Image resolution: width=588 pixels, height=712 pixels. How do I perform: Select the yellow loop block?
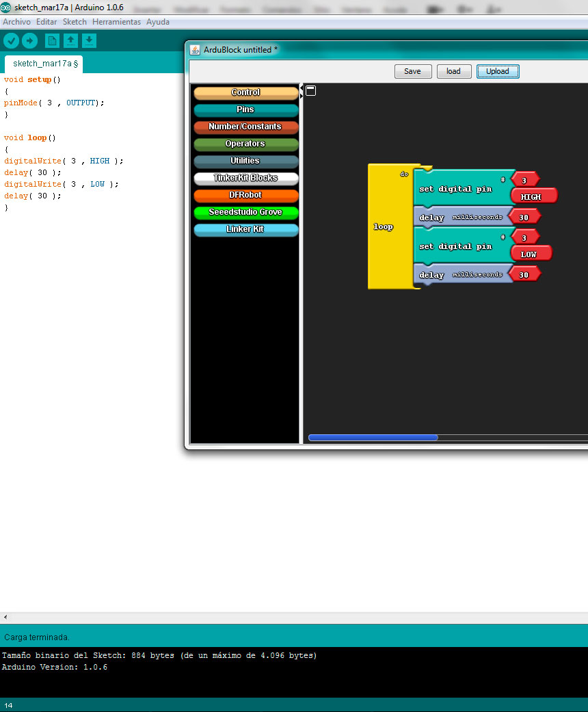(x=390, y=226)
